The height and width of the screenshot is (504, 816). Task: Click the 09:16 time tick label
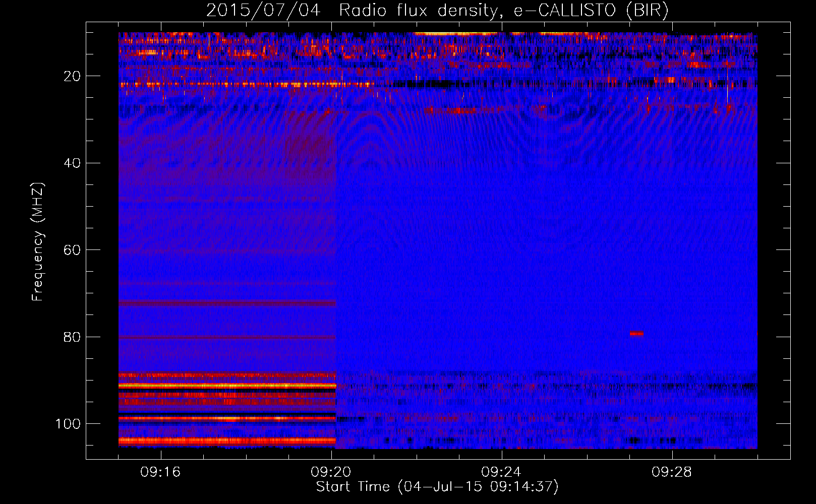(160, 472)
